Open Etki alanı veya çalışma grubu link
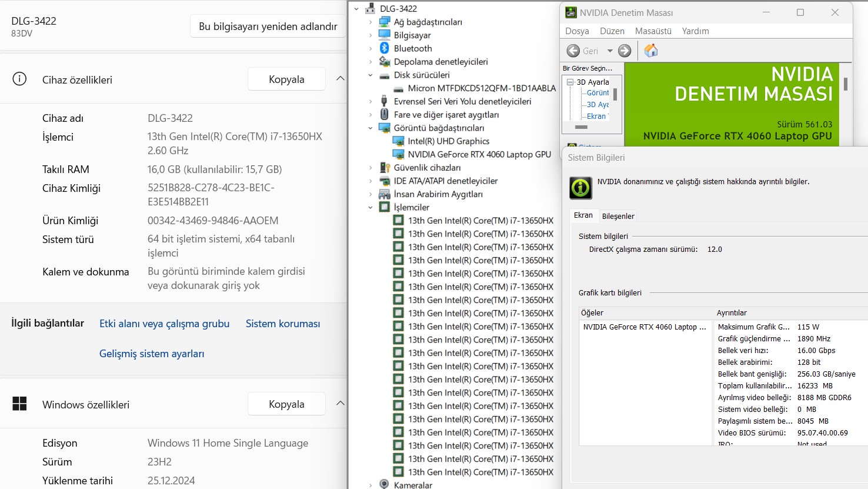 pos(164,324)
